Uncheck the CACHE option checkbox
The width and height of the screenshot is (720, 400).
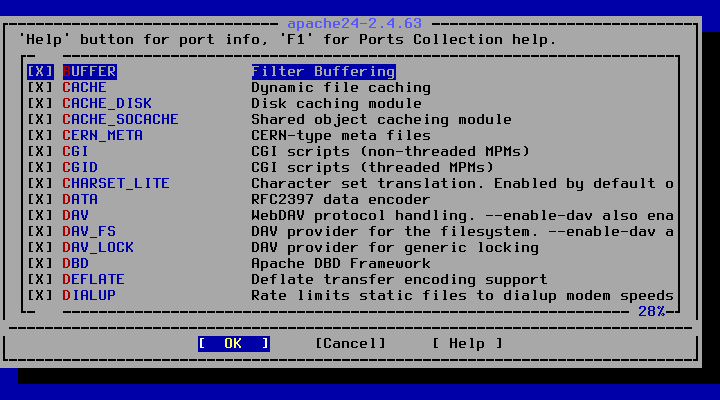pyautogui.click(x=40, y=88)
